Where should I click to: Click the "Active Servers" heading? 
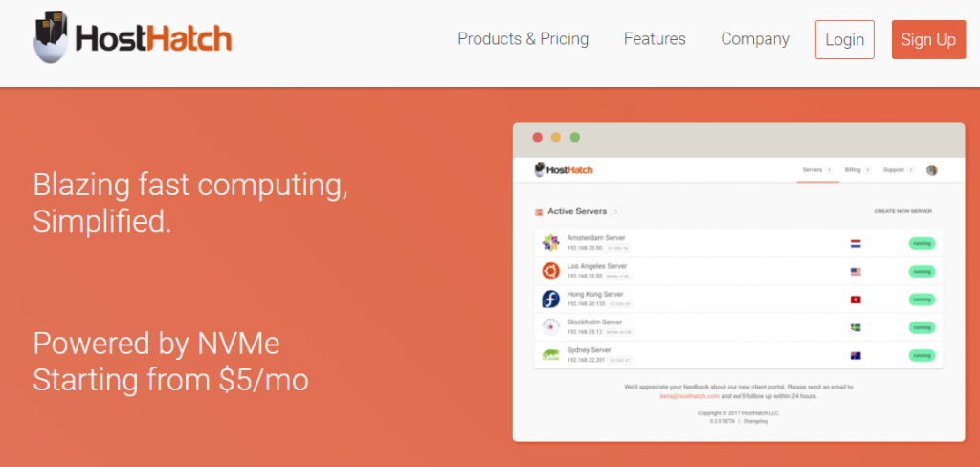pos(577,211)
